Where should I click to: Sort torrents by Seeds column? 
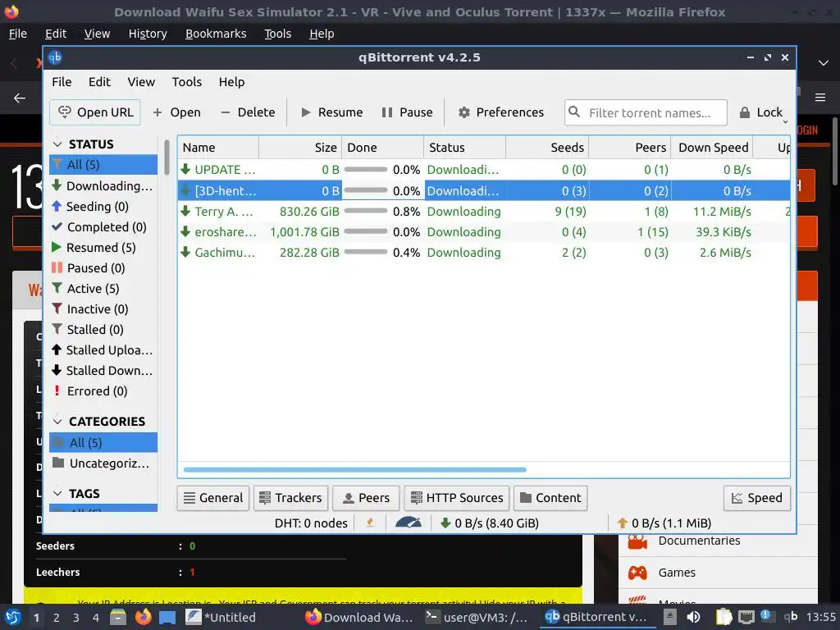(547, 148)
